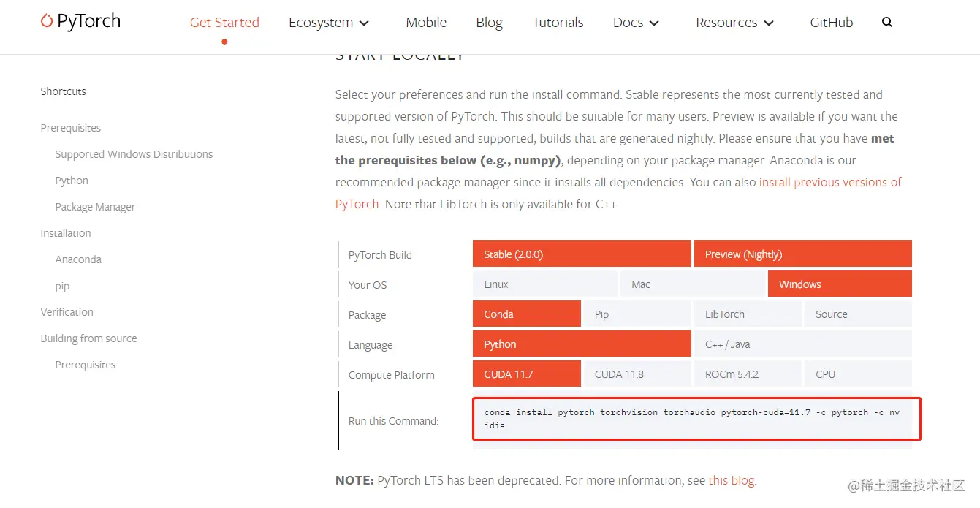
Task: Open the Resources dropdown menu
Action: coord(734,23)
